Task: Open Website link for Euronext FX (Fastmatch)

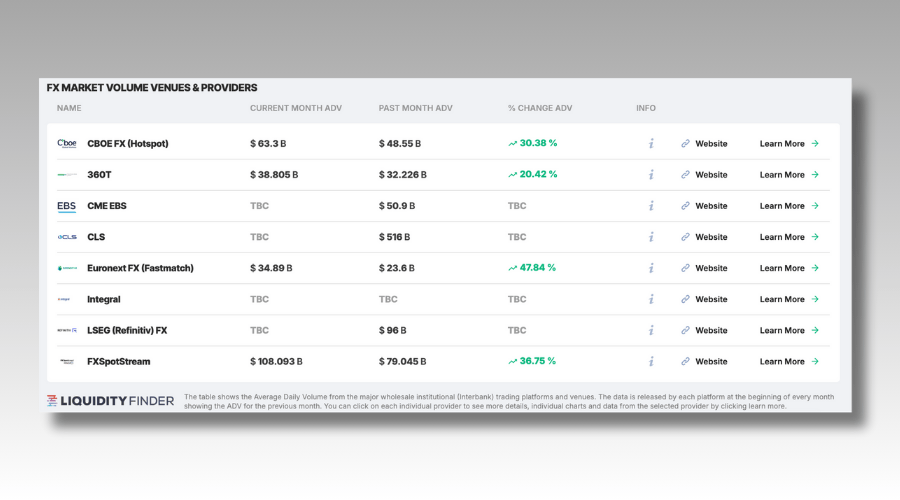Action: pos(704,268)
